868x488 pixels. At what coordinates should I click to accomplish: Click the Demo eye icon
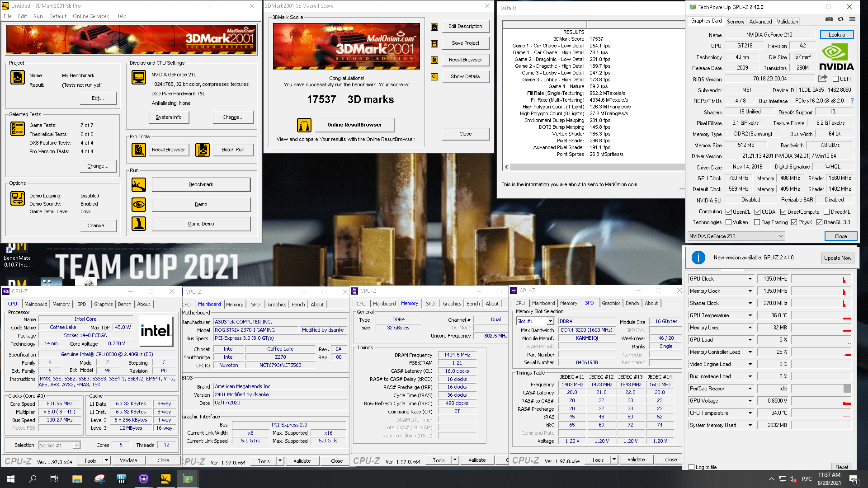139,205
